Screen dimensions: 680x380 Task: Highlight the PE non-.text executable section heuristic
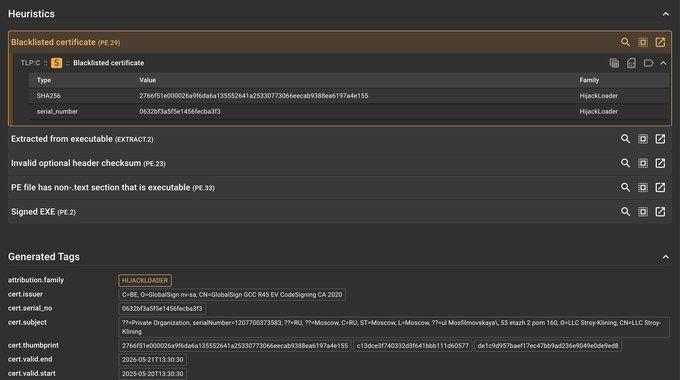643,187
